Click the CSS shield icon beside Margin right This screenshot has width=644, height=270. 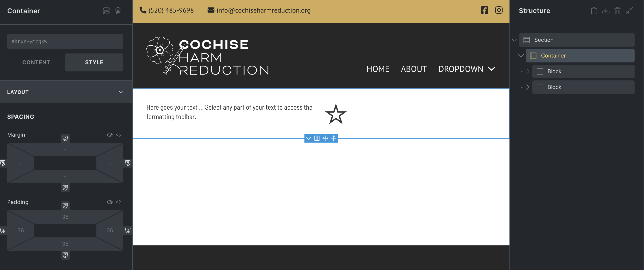pos(128,163)
